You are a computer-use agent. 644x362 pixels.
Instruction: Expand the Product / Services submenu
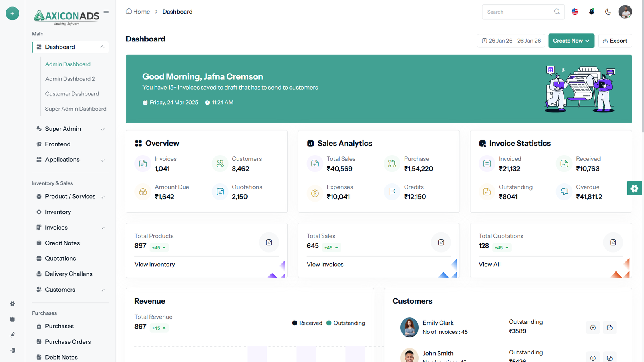70,197
